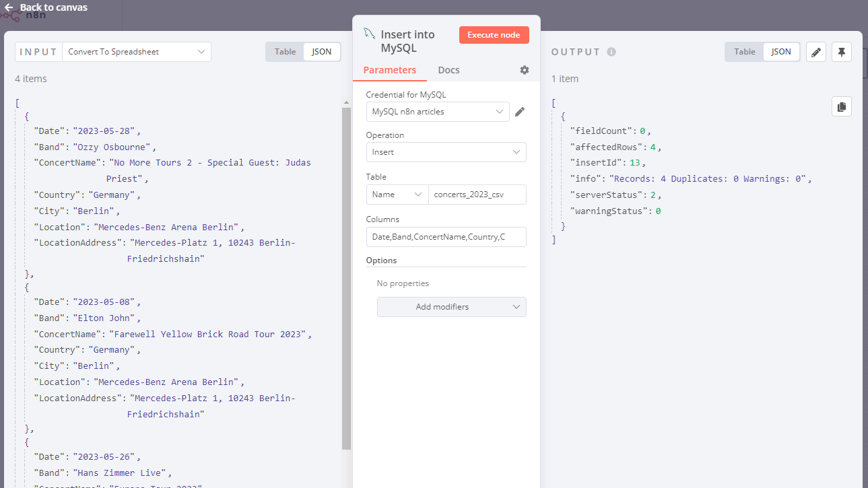Switch INPUT view to Table
The image size is (868, 488).
click(284, 51)
